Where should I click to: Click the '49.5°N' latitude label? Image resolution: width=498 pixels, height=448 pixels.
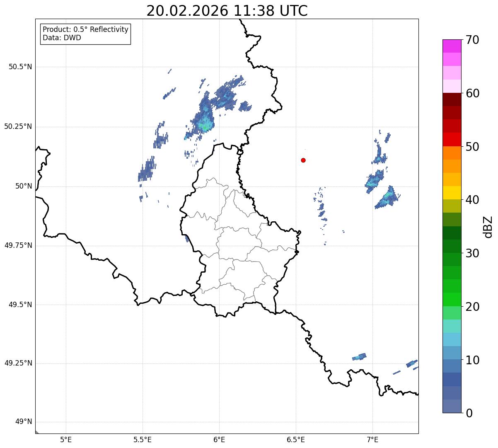[x=20, y=305]
